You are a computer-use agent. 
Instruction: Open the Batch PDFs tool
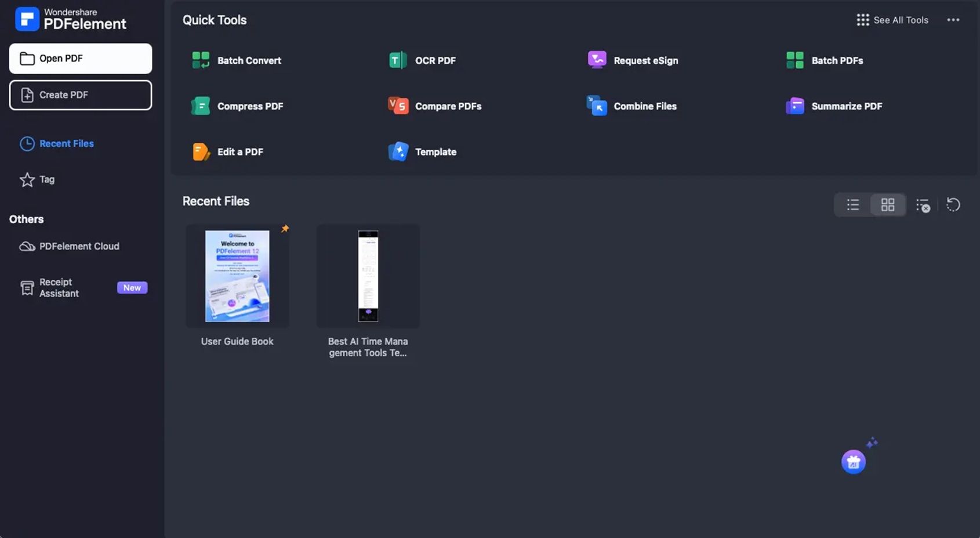click(824, 60)
